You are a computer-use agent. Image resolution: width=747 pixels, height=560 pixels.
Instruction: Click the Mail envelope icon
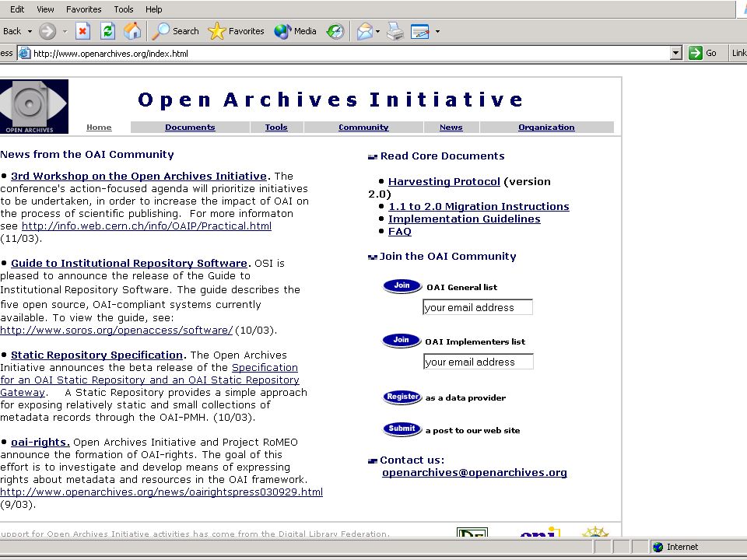pos(364,31)
